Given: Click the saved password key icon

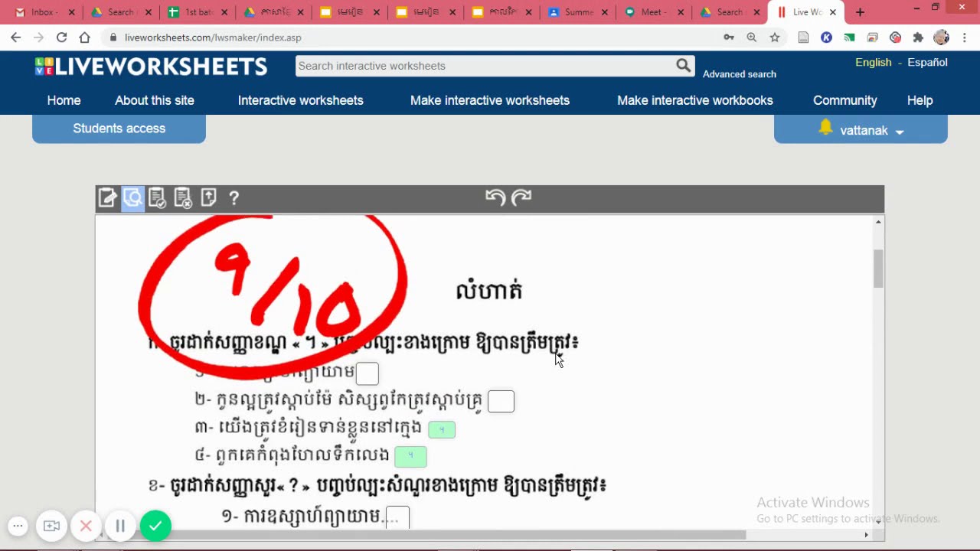Looking at the screenshot, I should click(729, 37).
